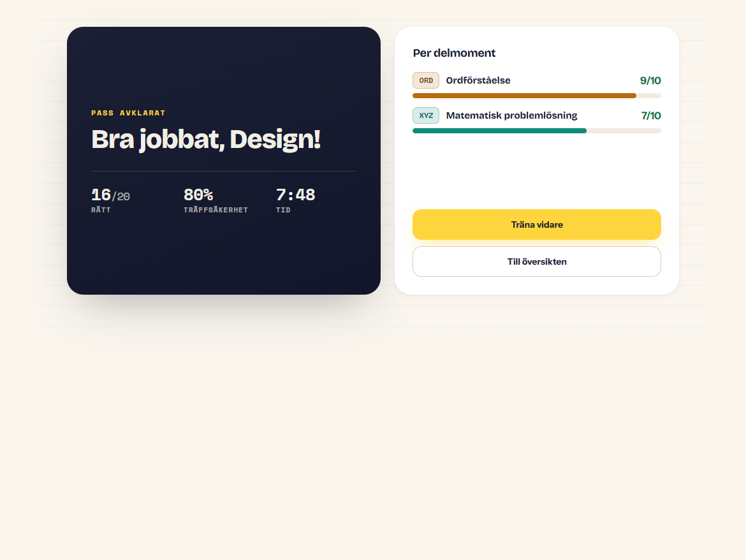Image resolution: width=746 pixels, height=560 pixels.
Task: Click the RÄTT label
Action: 101,210
